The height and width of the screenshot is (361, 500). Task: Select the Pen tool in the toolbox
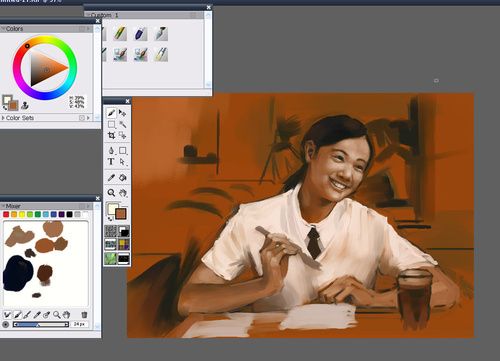coord(111,150)
